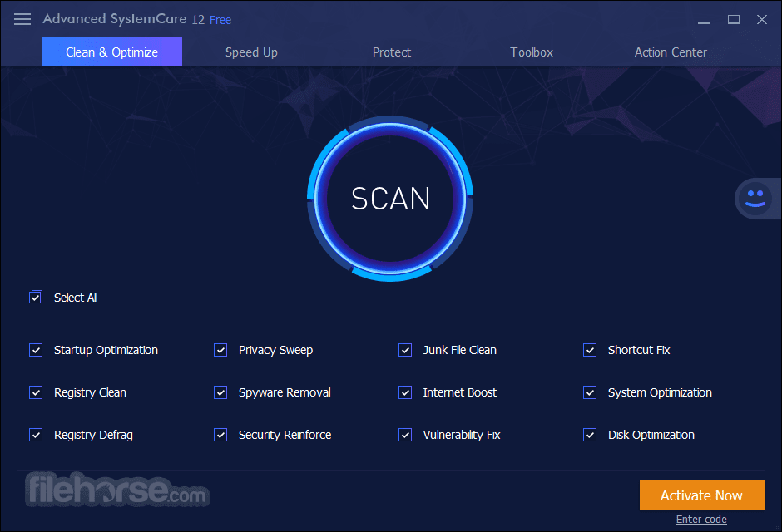
Task: Toggle Internet Boost checkbox
Action: pyautogui.click(x=405, y=392)
